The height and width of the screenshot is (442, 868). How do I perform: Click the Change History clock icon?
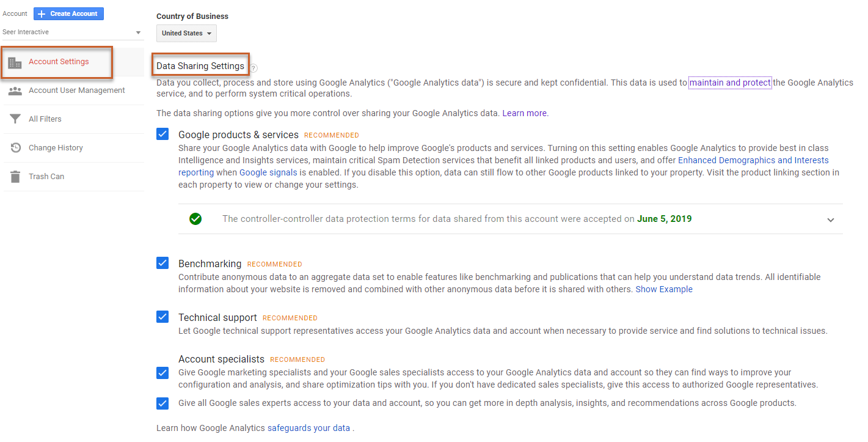(15, 148)
